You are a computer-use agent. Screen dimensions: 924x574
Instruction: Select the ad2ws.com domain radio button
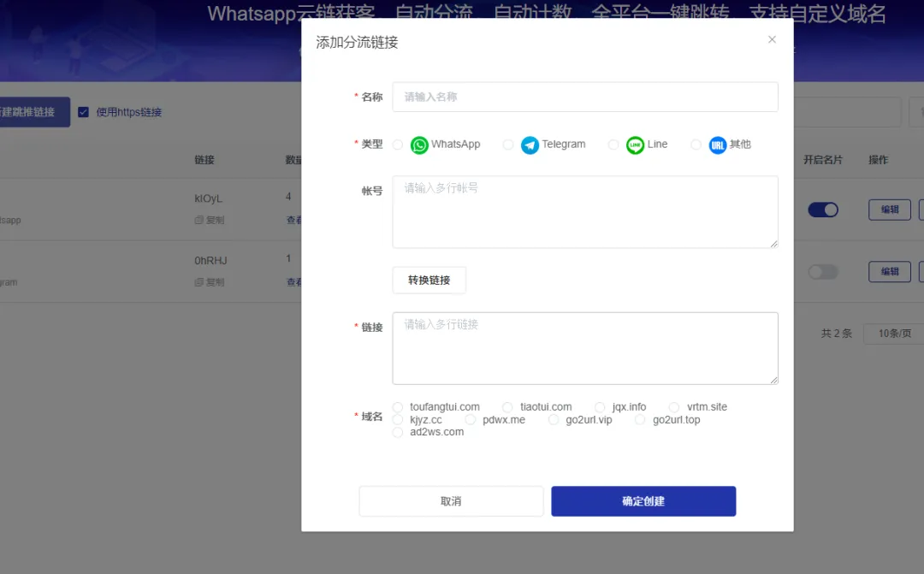coord(397,433)
